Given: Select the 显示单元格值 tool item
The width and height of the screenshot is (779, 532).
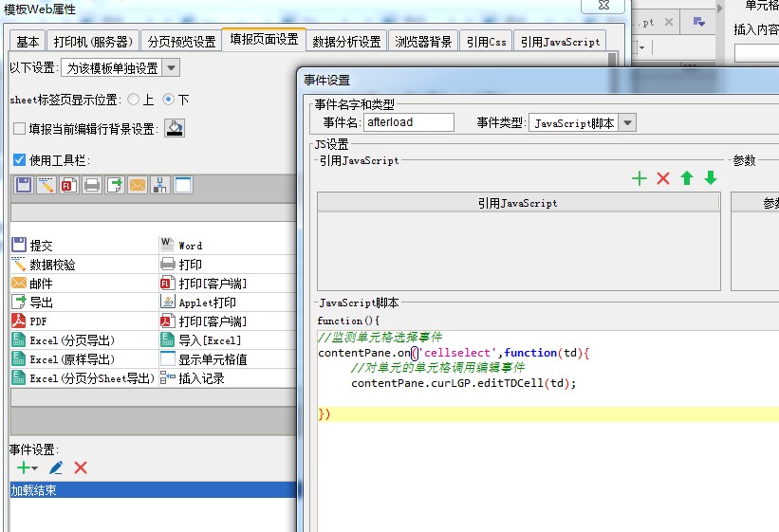Looking at the screenshot, I should (228, 359).
